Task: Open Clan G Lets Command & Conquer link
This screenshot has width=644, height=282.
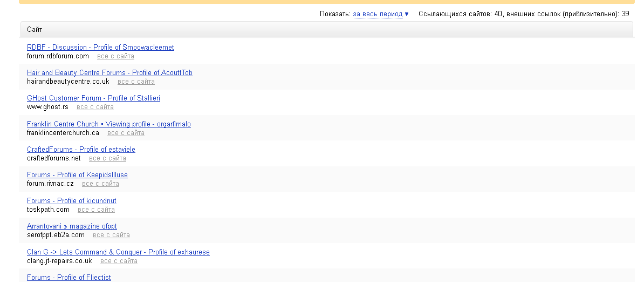Action: (118, 252)
